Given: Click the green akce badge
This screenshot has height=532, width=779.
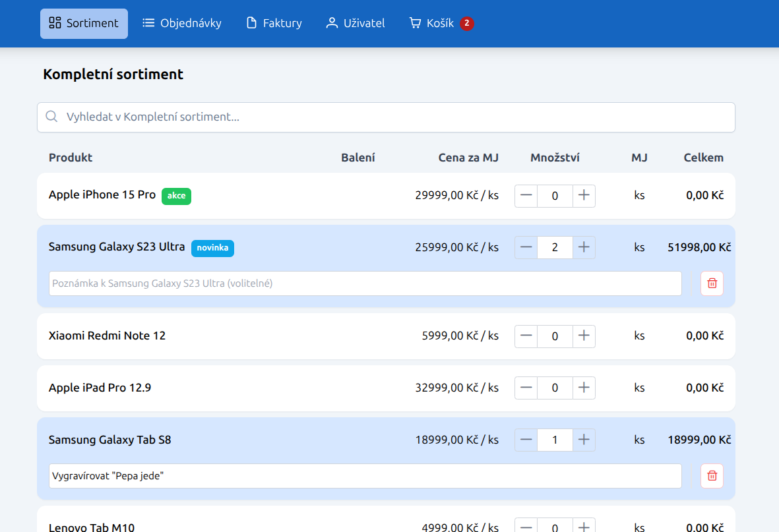Looking at the screenshot, I should pos(176,196).
